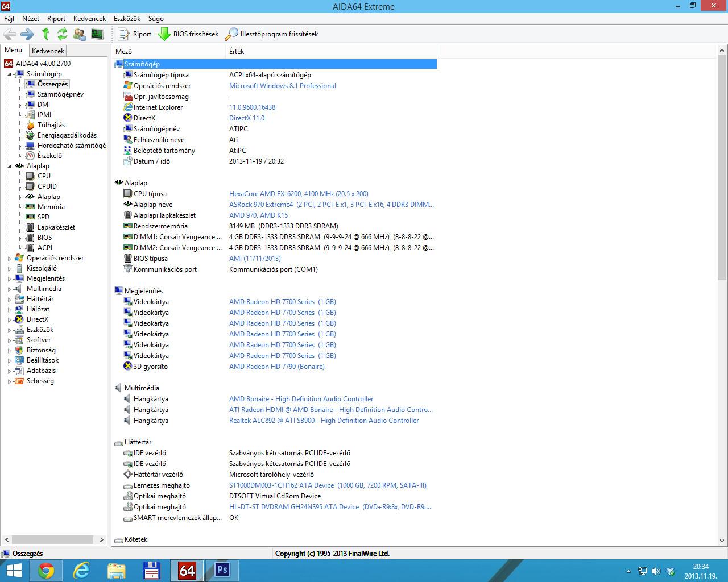This screenshot has width=728, height=582.
Task: Click the Riport toolbar button
Action: (x=135, y=34)
